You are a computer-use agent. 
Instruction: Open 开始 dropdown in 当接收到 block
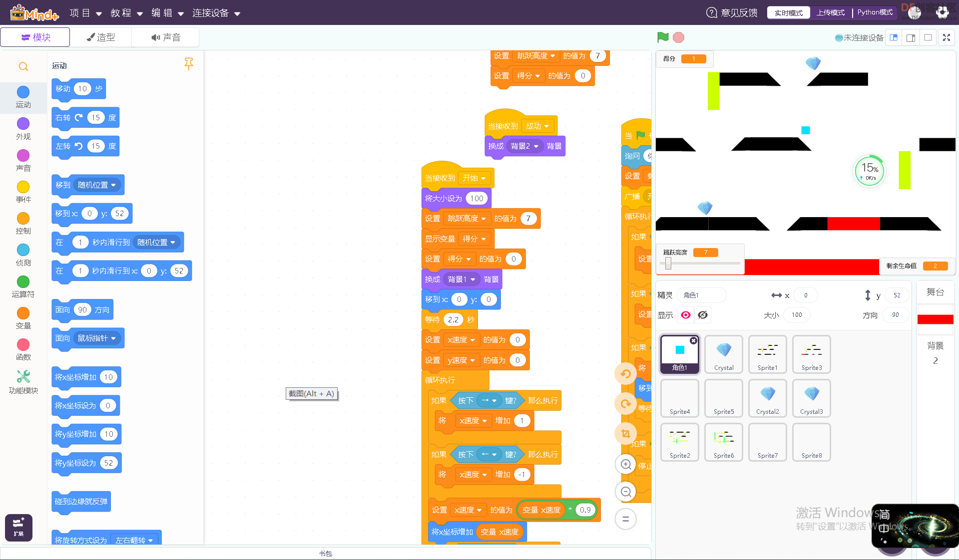(474, 178)
